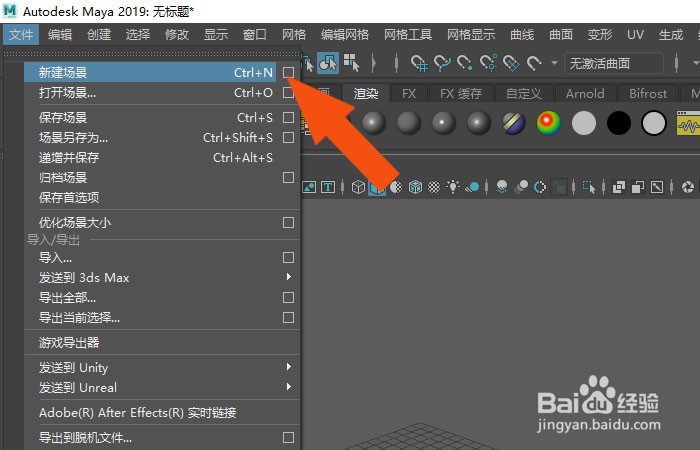Switch to the 渲染 shelf tab
Screen dimensions: 700x450
click(x=366, y=93)
